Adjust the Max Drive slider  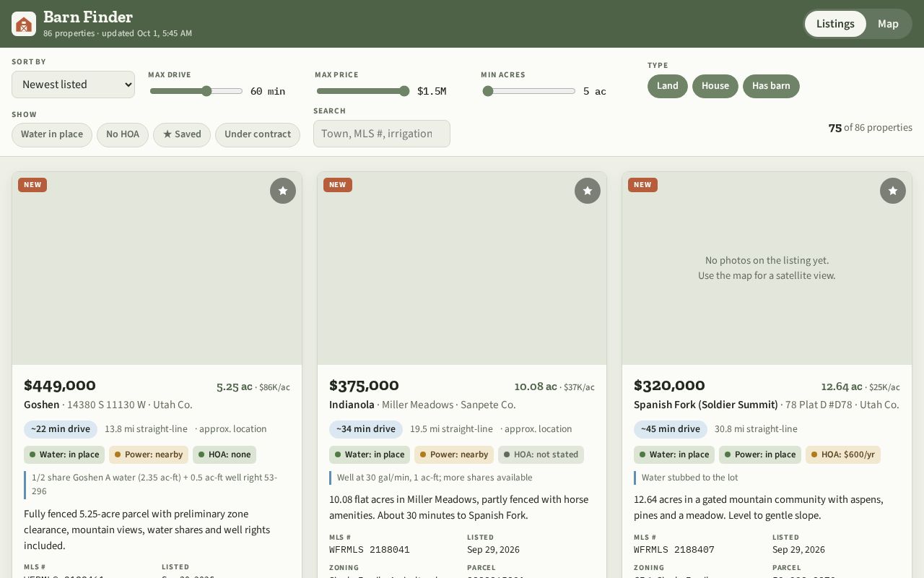(x=196, y=91)
